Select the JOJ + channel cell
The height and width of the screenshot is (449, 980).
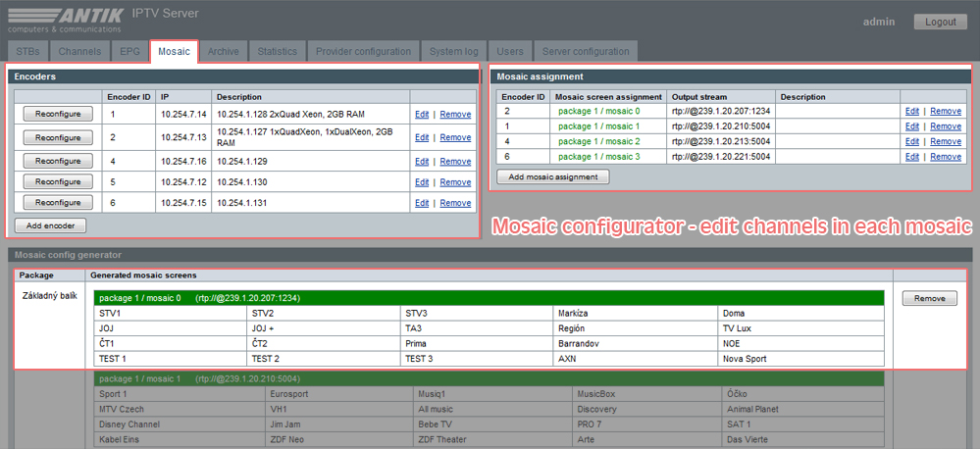pos(323,328)
